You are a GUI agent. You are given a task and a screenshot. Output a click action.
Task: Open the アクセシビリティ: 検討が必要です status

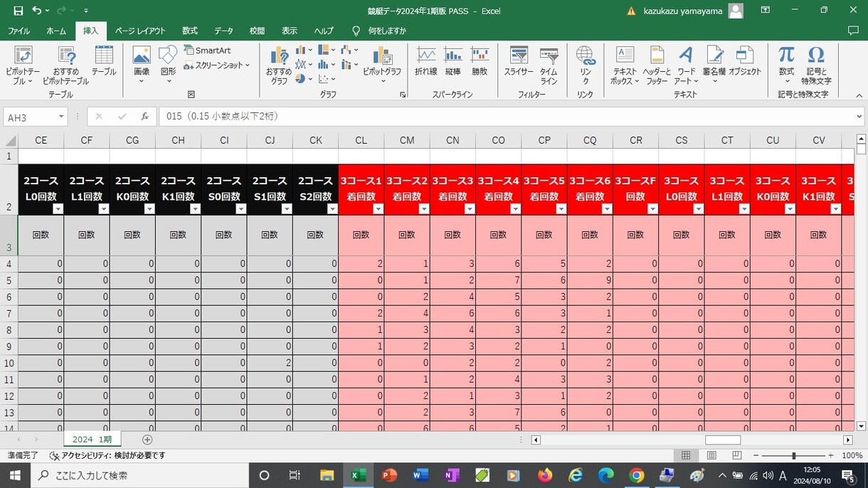(107, 455)
